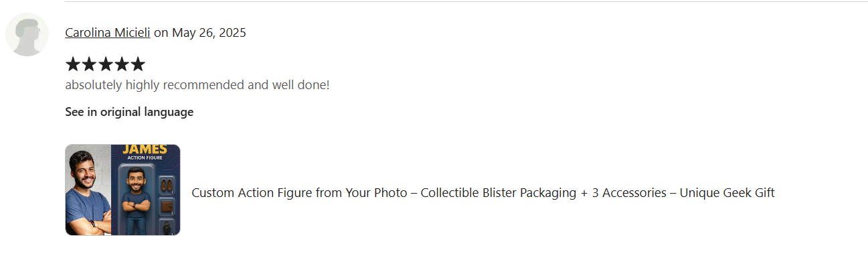Click the first rating star
Viewport: 868px width, 266px height.
pos(73,64)
